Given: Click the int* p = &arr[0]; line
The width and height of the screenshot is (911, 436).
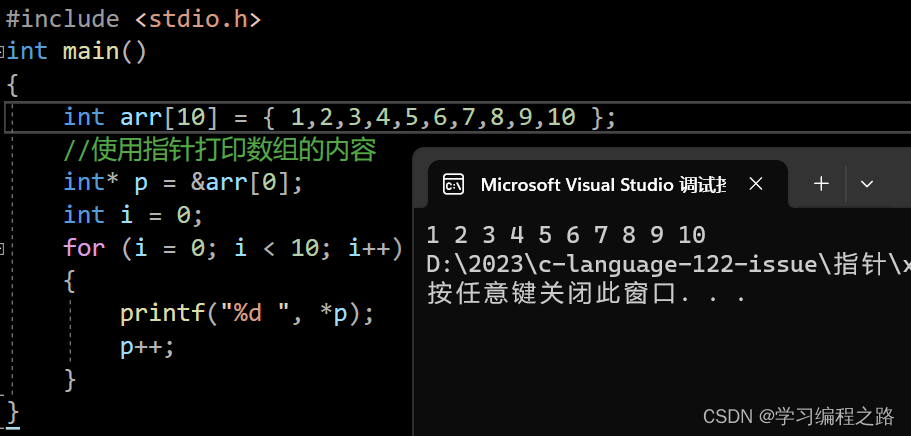Looking at the screenshot, I should pyautogui.click(x=184, y=183).
